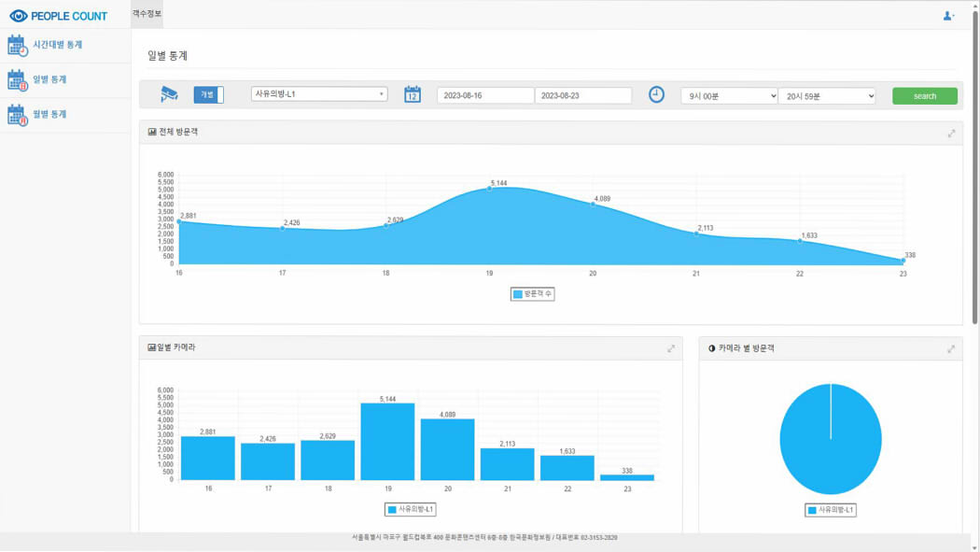Click the 월별 통계 sidebar icon

(17, 114)
